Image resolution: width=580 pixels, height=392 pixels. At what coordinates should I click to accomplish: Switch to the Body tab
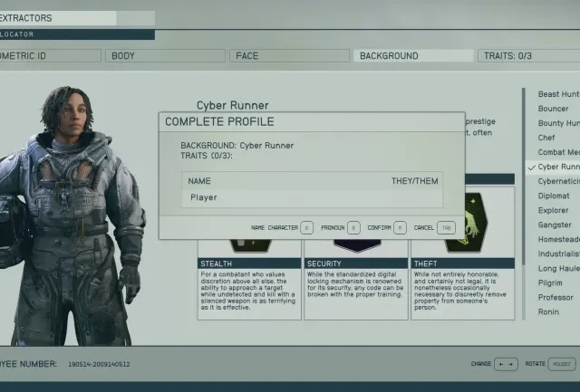tap(164, 55)
